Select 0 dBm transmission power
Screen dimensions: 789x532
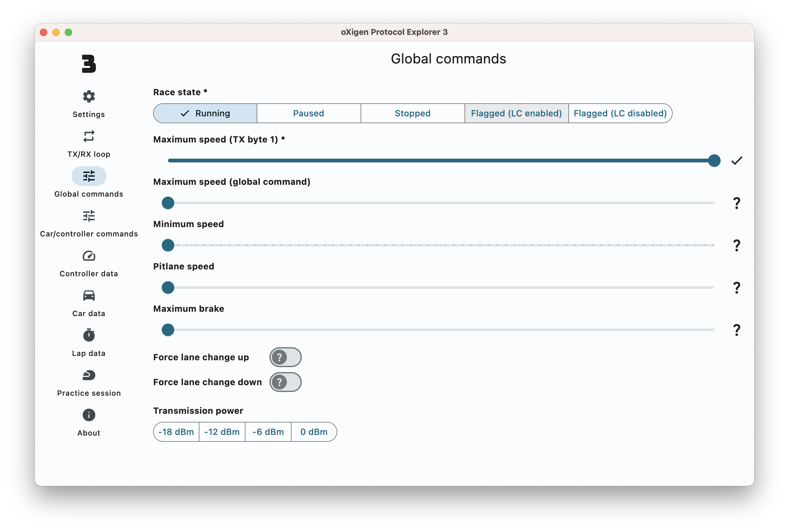(313, 432)
